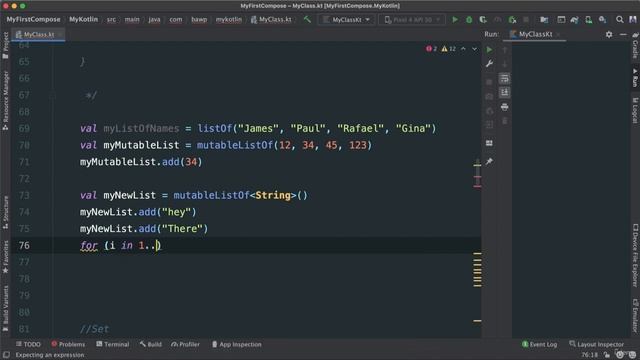Open the Device File Explorer side panel

point(635,256)
